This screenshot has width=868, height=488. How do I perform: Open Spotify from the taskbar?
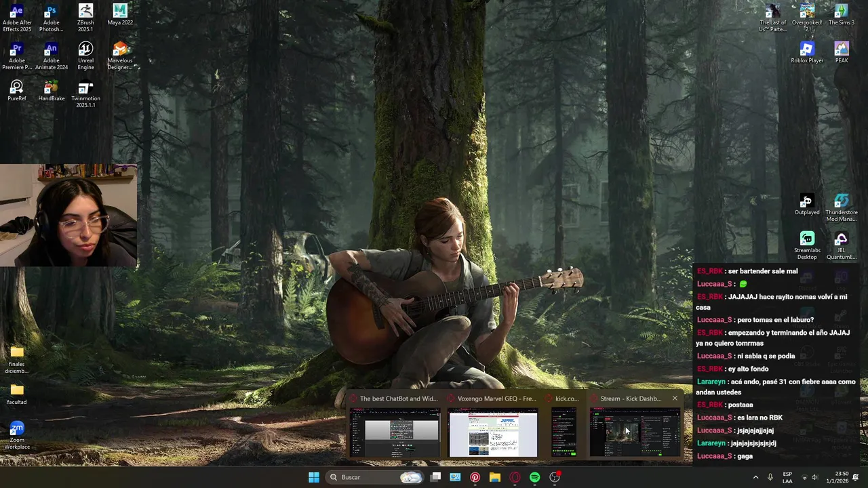click(534, 477)
